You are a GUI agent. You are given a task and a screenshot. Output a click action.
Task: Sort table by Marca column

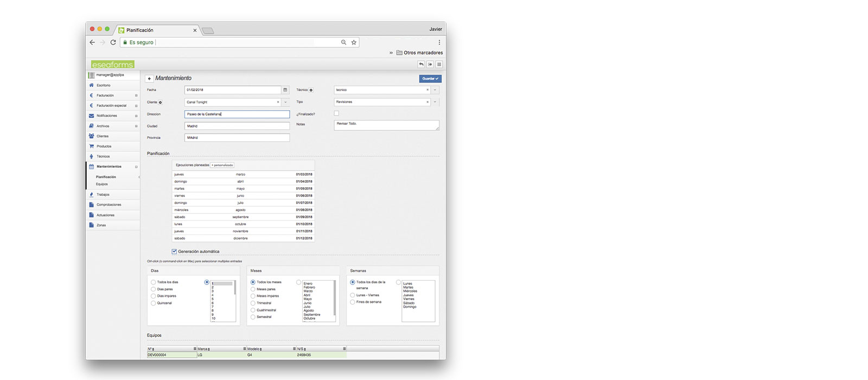pyautogui.click(x=203, y=349)
